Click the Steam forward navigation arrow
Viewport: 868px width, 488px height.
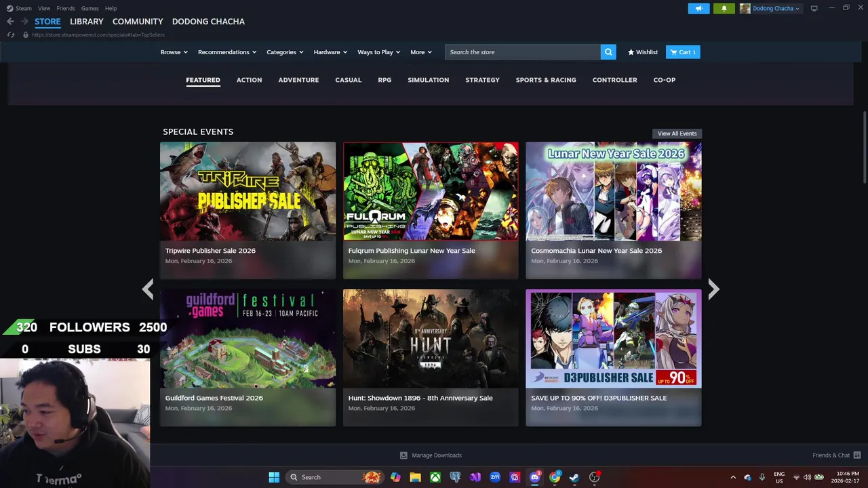click(x=24, y=22)
